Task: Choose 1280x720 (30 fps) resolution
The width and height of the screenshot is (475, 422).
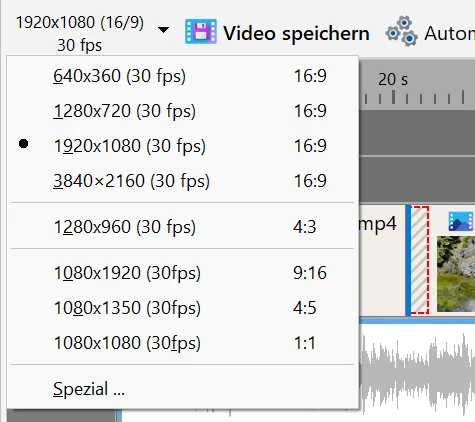Action: (x=182, y=111)
